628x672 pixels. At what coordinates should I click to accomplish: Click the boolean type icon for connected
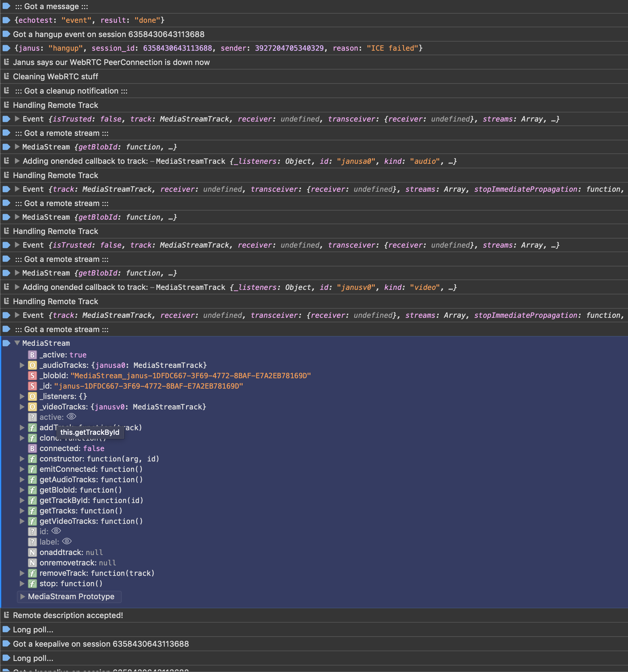pyautogui.click(x=32, y=448)
